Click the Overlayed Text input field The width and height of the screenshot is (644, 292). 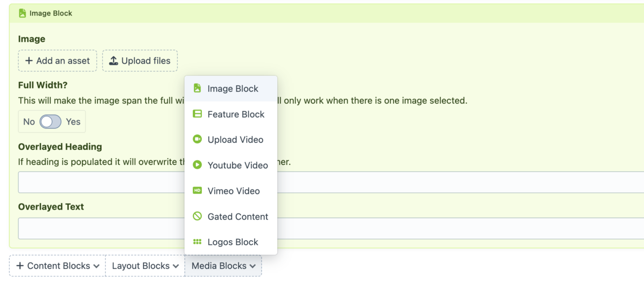(x=101, y=228)
